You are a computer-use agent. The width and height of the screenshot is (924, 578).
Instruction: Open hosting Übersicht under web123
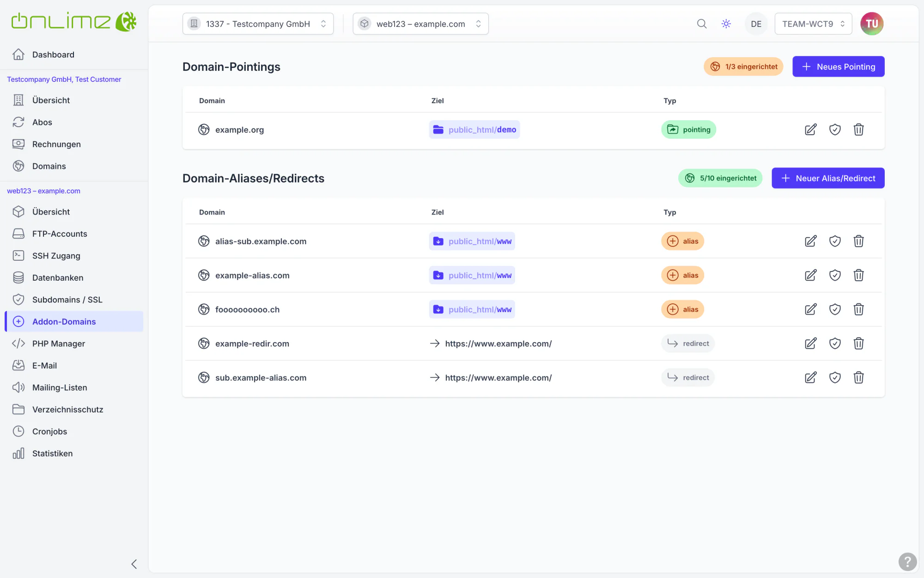74,212
